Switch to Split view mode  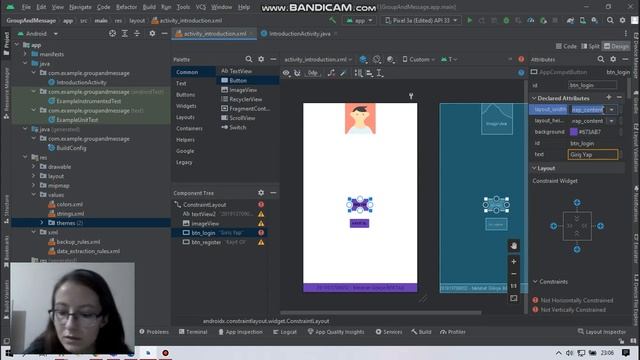click(x=590, y=46)
